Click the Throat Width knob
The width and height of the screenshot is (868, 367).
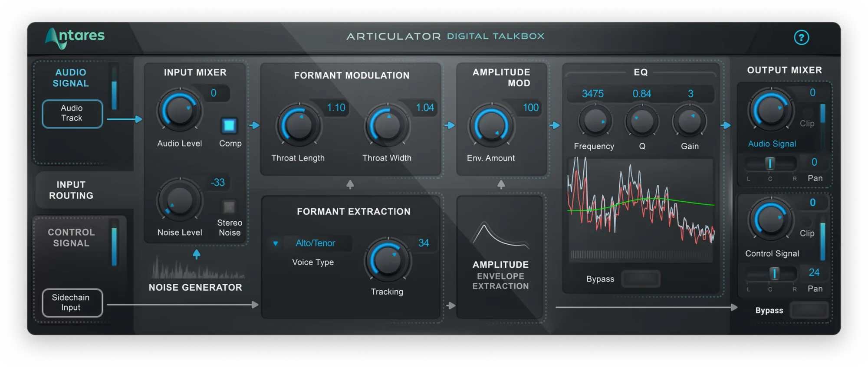tap(387, 125)
